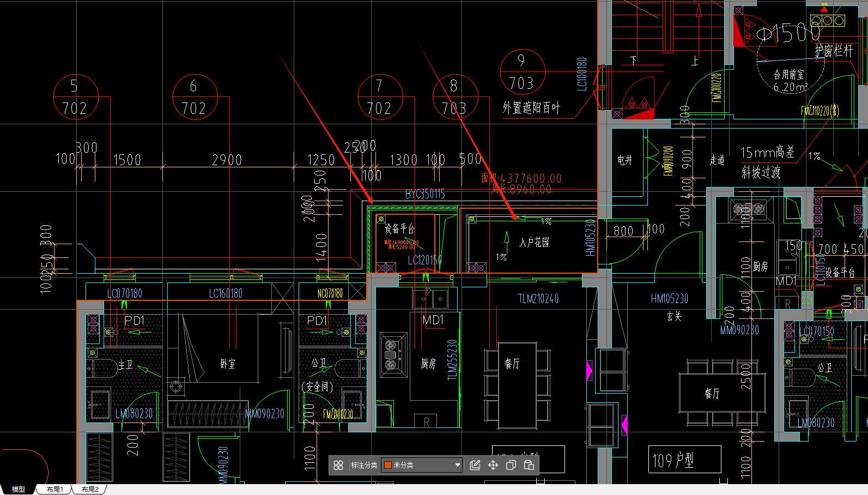Click the axis bubble 7 / 702
Viewport: 868px width, 495px height.
point(380,97)
